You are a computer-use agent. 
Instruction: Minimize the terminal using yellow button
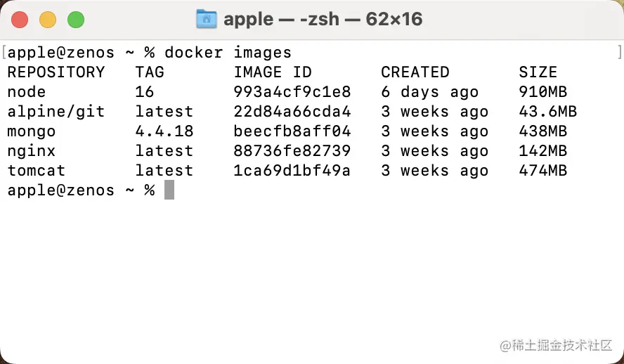pos(48,20)
